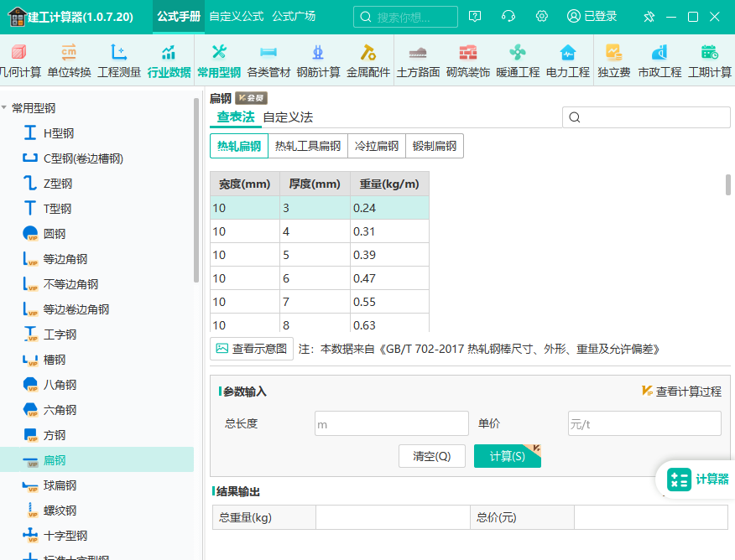Click the 总长度 total length input field
735x560 pixels.
click(391, 423)
